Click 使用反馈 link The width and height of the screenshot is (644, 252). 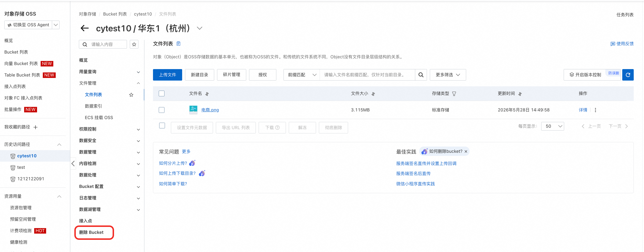tap(622, 44)
